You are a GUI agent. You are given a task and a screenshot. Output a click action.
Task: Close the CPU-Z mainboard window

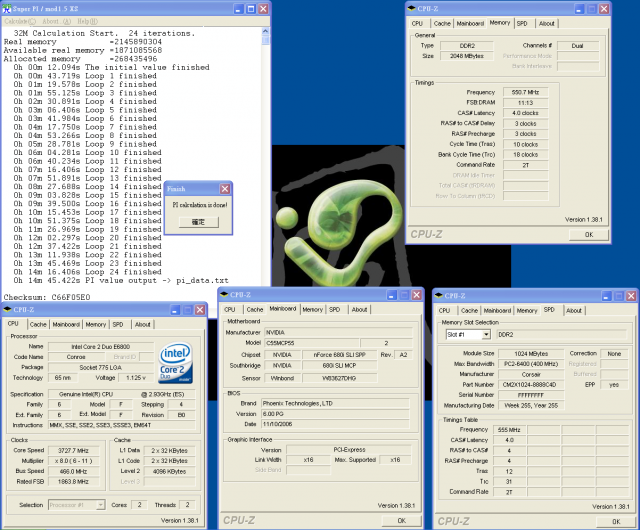pos(416,295)
